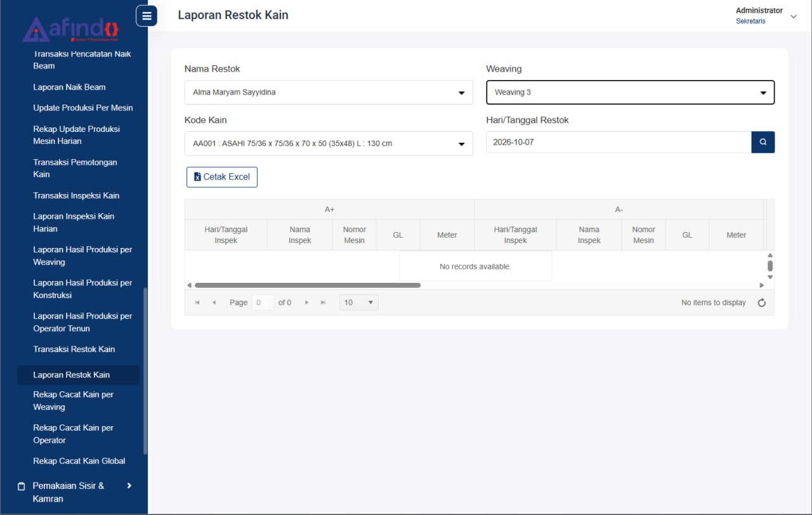
Task: Go to last page of grid
Action: pos(323,303)
